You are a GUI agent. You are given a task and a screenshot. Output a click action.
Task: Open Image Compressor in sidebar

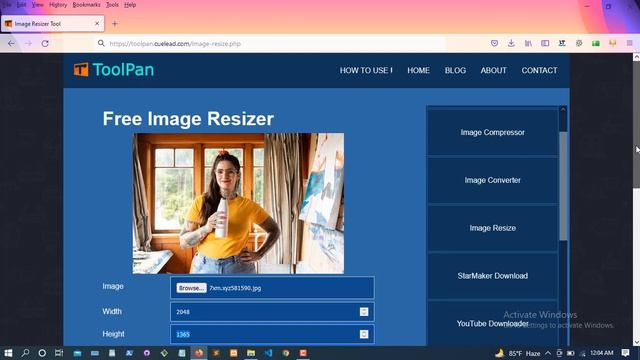tap(492, 132)
